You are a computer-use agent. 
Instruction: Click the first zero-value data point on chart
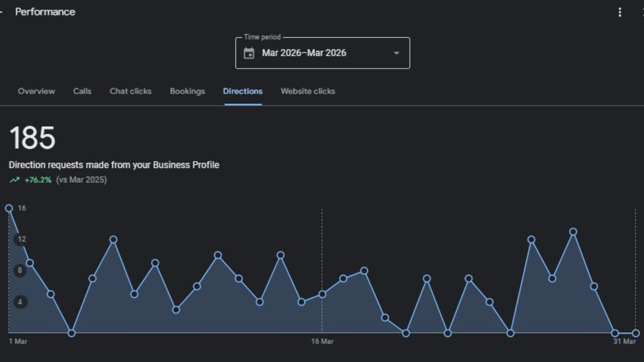71,333
